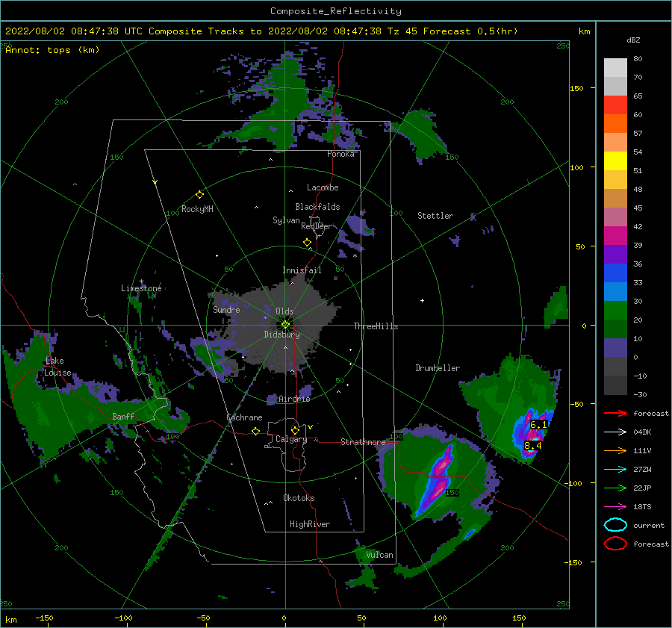This screenshot has height=628, width=672.
Task: Click the Sundre town label
Action: pos(226,309)
